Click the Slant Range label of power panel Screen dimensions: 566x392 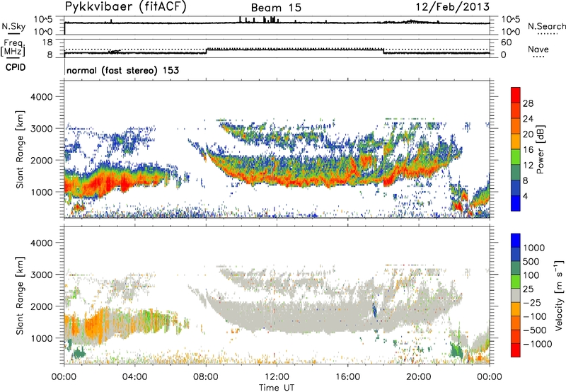20,149
